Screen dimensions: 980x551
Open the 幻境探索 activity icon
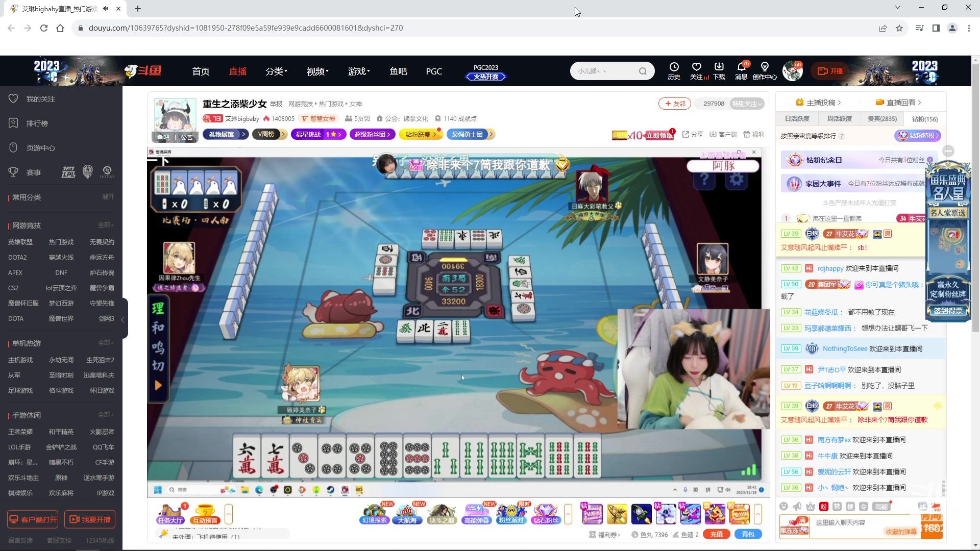point(375,514)
